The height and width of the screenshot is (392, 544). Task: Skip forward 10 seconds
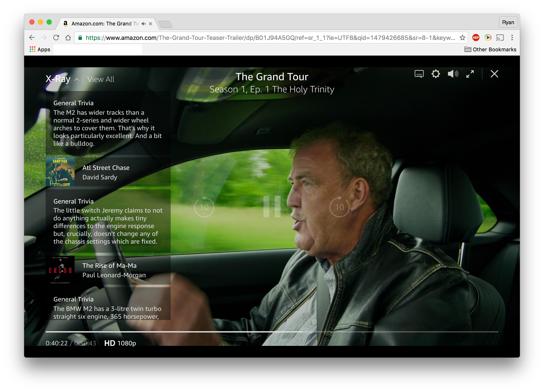coord(339,207)
